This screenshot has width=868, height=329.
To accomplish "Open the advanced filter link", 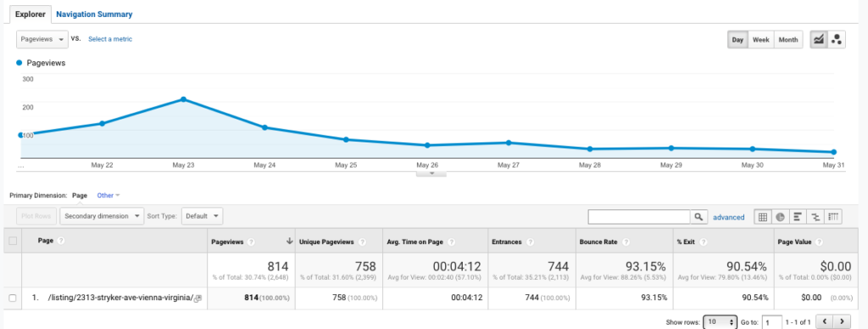I will [728, 217].
